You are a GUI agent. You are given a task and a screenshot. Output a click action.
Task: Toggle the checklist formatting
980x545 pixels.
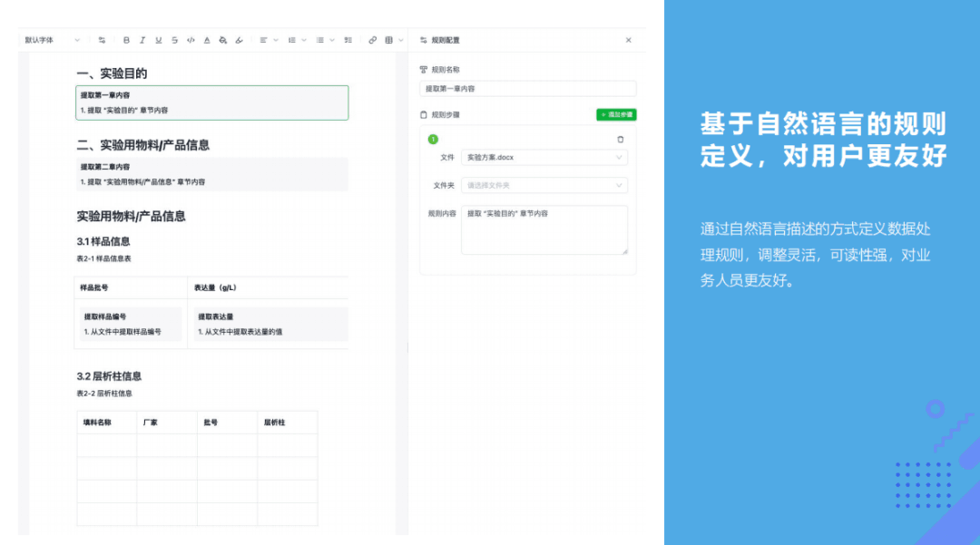pyautogui.click(x=348, y=40)
